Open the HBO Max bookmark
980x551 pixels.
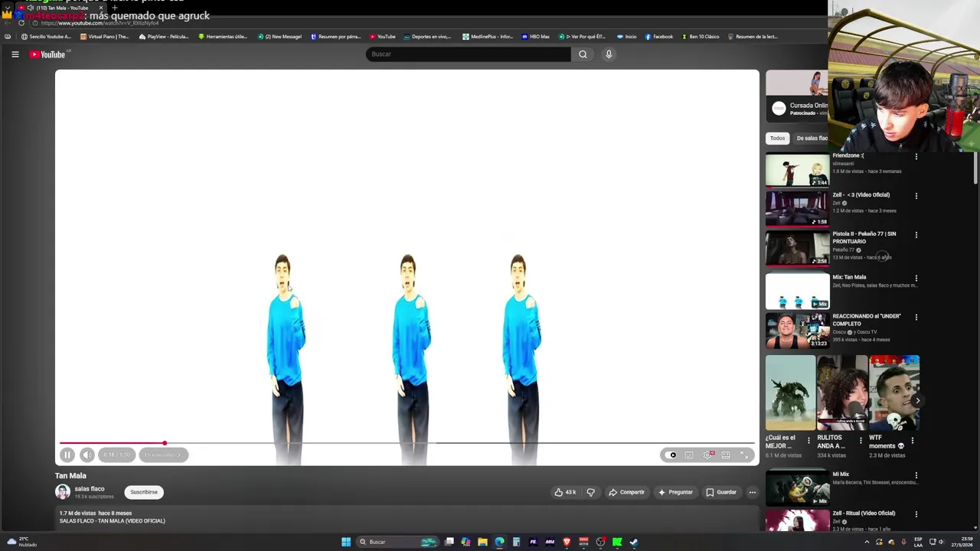tap(535, 37)
